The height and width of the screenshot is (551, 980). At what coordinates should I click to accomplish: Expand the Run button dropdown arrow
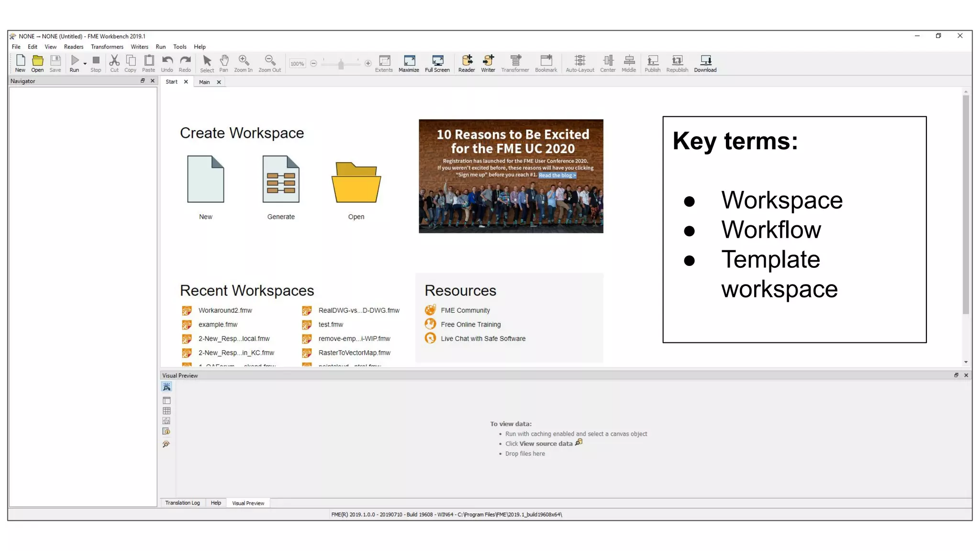pyautogui.click(x=85, y=63)
